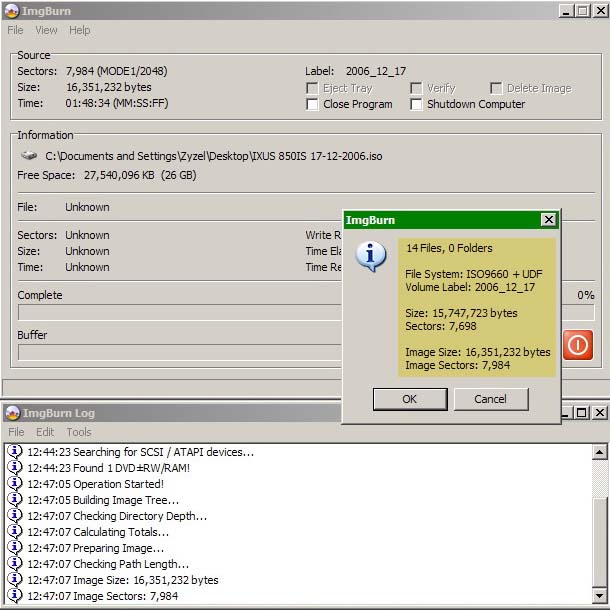Enable the Shutdown Computer checkbox

pos(416,104)
